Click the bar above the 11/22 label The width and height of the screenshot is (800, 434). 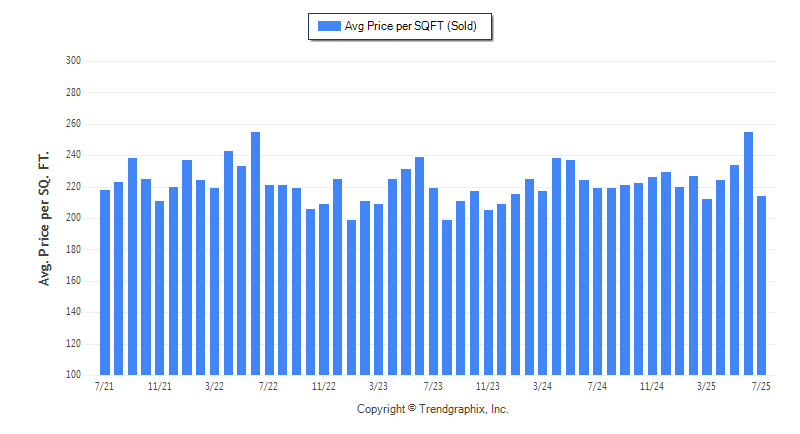click(x=324, y=290)
